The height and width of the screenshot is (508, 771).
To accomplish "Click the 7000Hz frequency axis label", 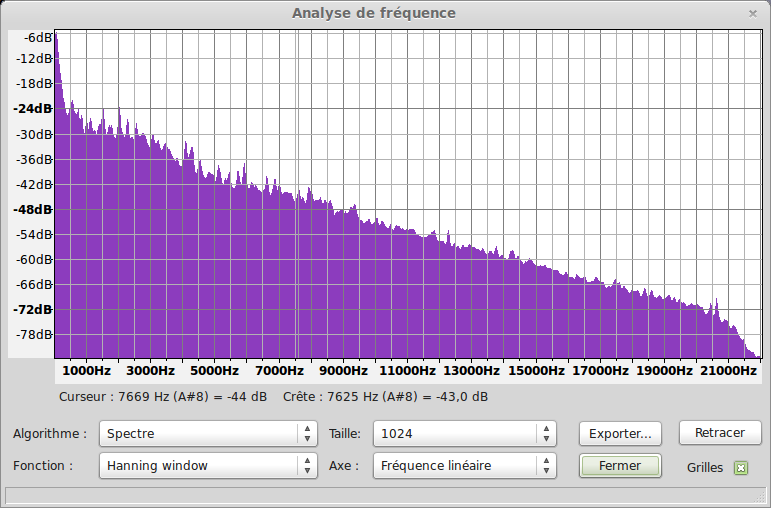I will (x=279, y=371).
